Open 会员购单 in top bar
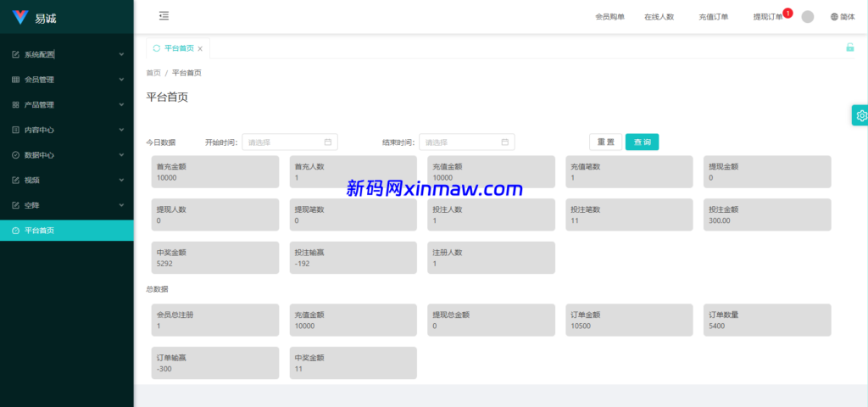 tap(610, 17)
